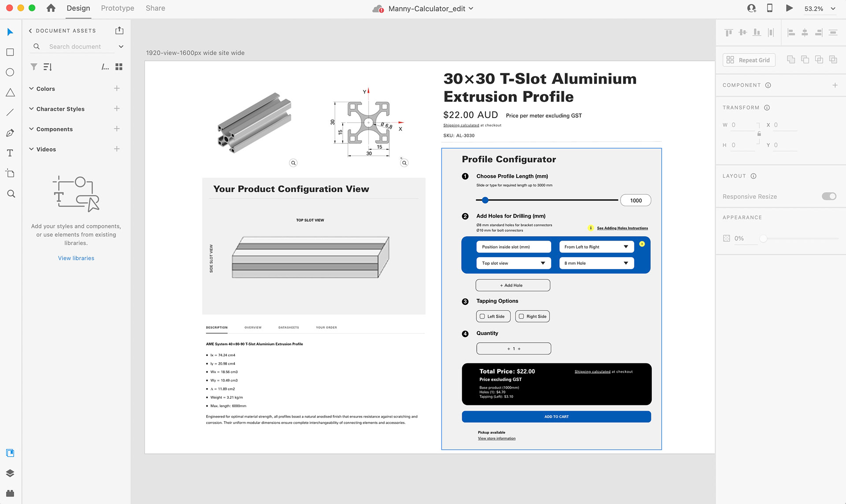The image size is (846, 504).
Task: Select the Ellipse tool
Action: coord(10,72)
